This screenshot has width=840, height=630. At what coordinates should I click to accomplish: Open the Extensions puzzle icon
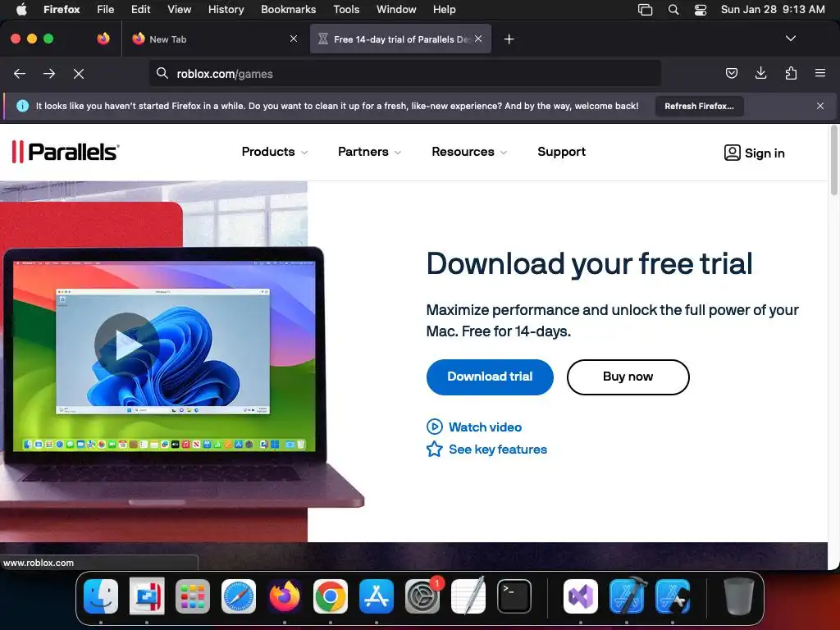point(791,73)
